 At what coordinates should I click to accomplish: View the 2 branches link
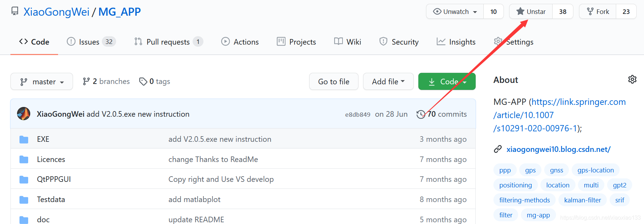(x=106, y=82)
